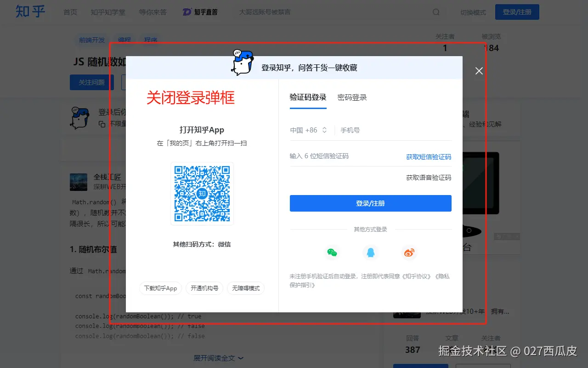Click the 全栈工匠 author avatar

(x=79, y=182)
